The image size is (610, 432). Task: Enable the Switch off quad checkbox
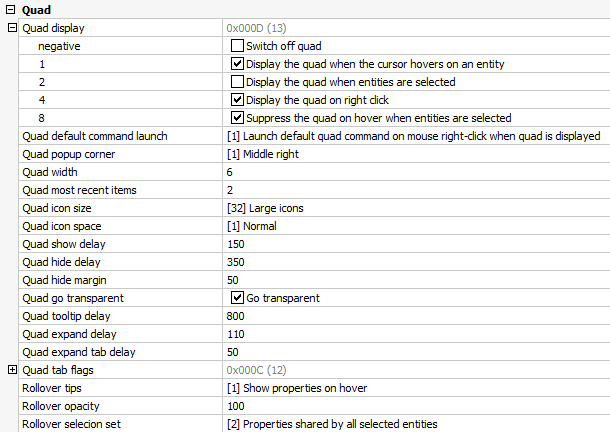(x=237, y=46)
